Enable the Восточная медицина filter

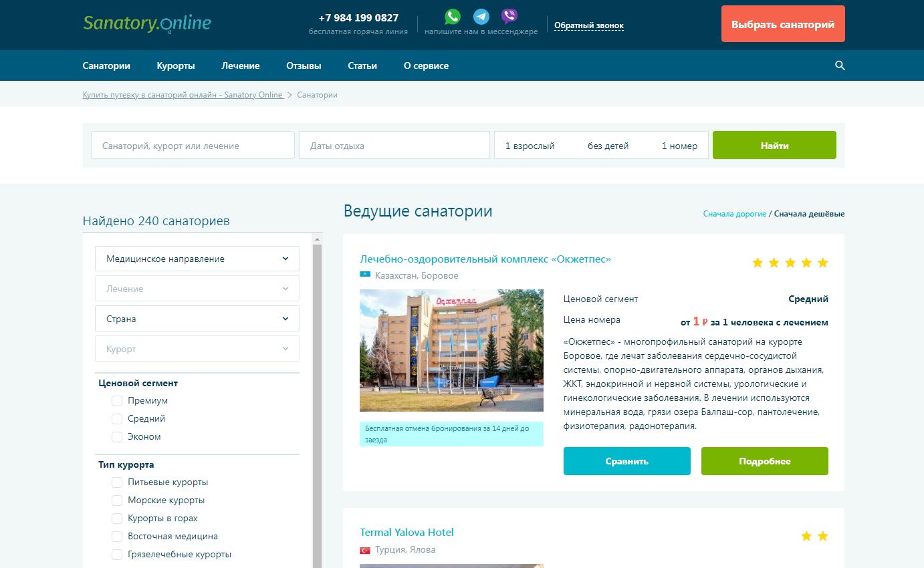pyautogui.click(x=117, y=537)
